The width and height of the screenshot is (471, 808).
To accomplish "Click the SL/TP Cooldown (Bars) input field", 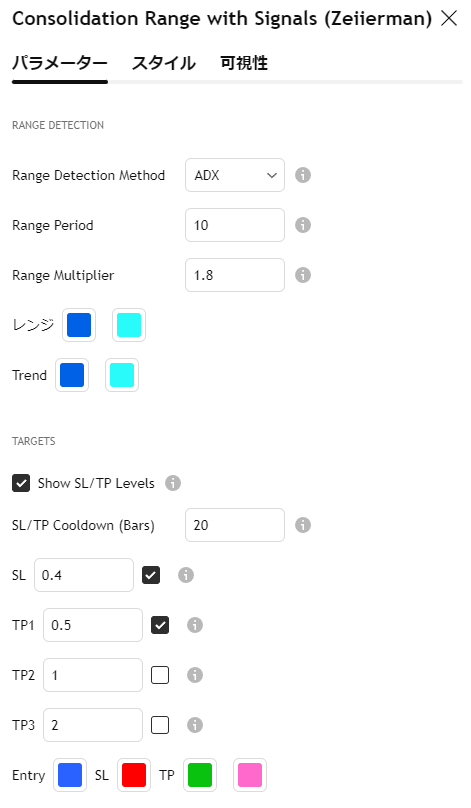I will click(x=235, y=525).
